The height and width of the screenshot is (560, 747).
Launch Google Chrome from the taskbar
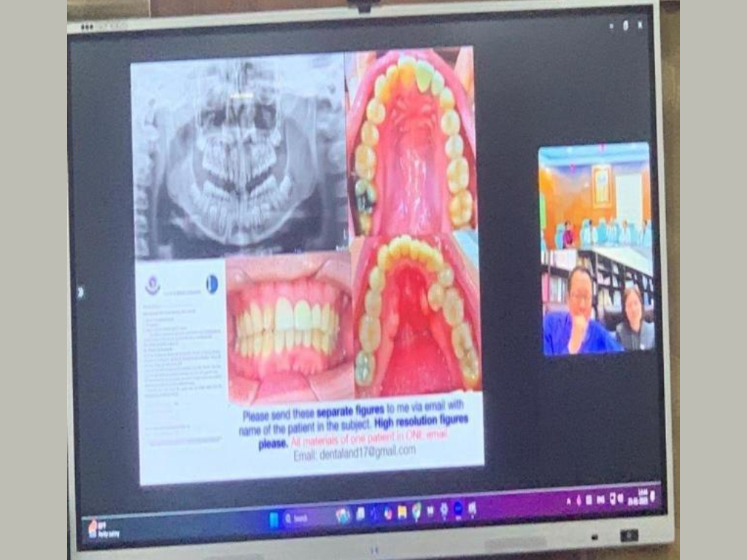pyautogui.click(x=416, y=512)
